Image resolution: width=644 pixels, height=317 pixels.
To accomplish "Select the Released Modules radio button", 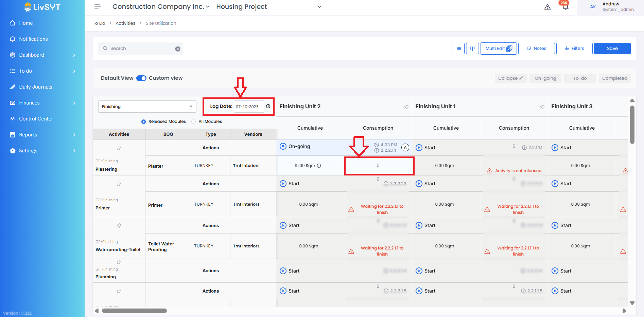I will click(x=144, y=122).
